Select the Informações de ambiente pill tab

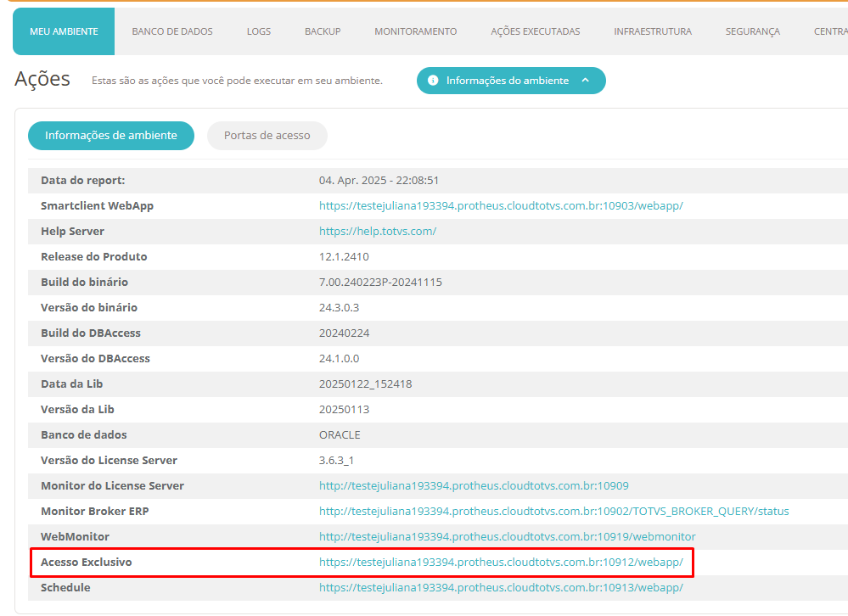point(111,136)
